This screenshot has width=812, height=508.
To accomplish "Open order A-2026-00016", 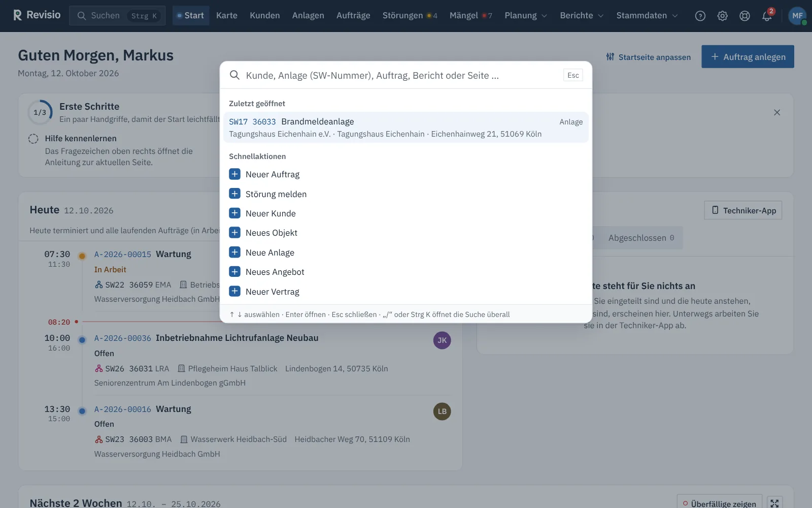I will pyautogui.click(x=123, y=409).
